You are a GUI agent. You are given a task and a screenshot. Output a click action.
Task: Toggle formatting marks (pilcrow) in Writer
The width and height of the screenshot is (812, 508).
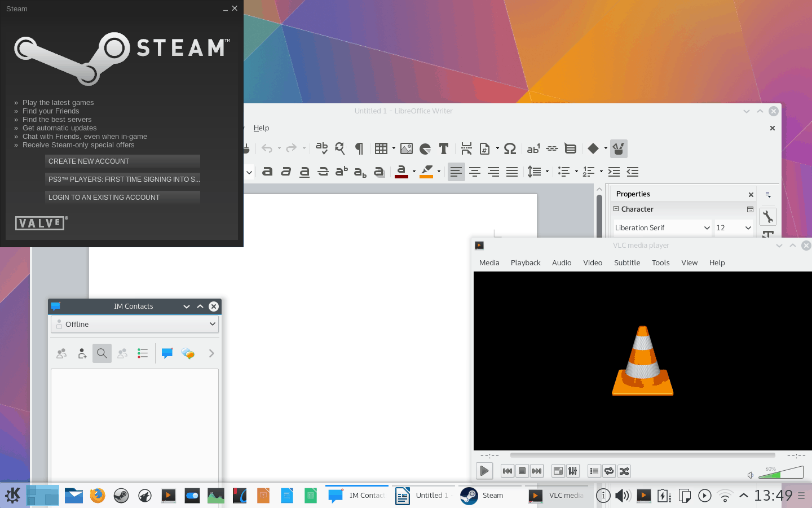point(359,148)
